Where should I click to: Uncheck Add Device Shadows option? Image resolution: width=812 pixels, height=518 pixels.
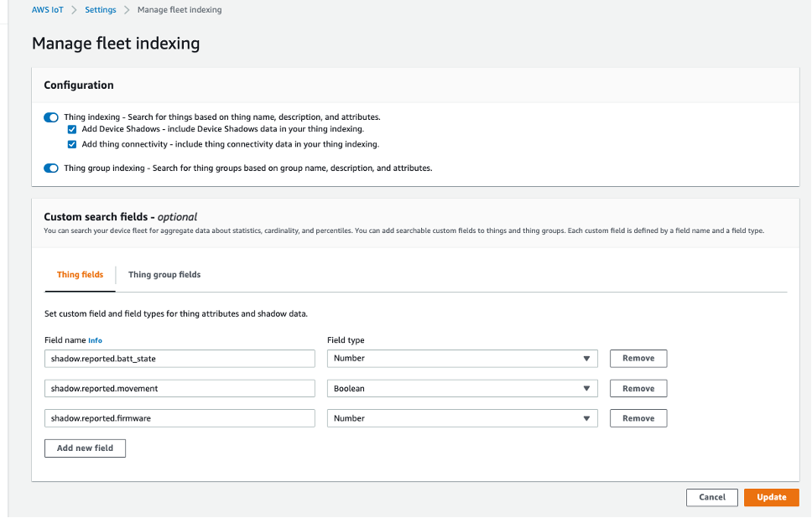72,130
